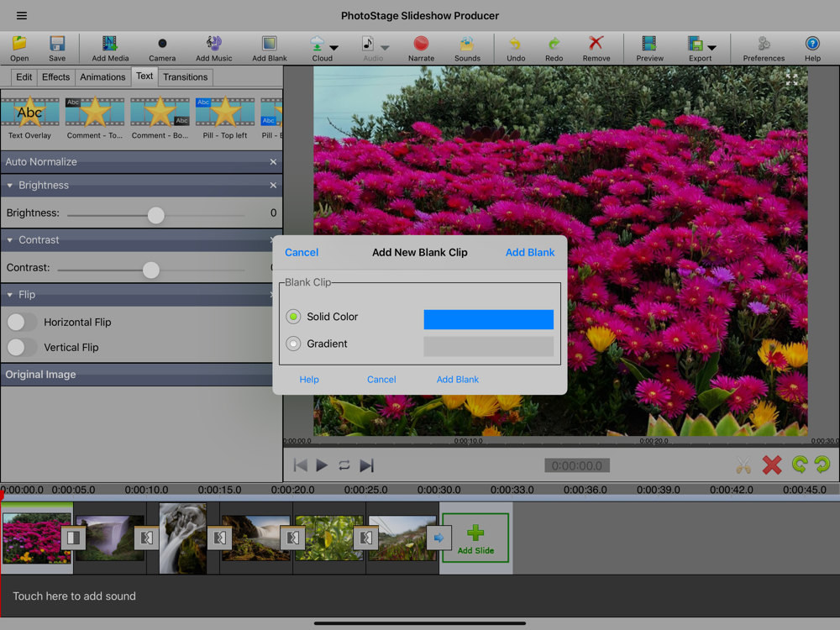Open the hamburger menu
Screen dimensions: 840x630
click(x=22, y=15)
